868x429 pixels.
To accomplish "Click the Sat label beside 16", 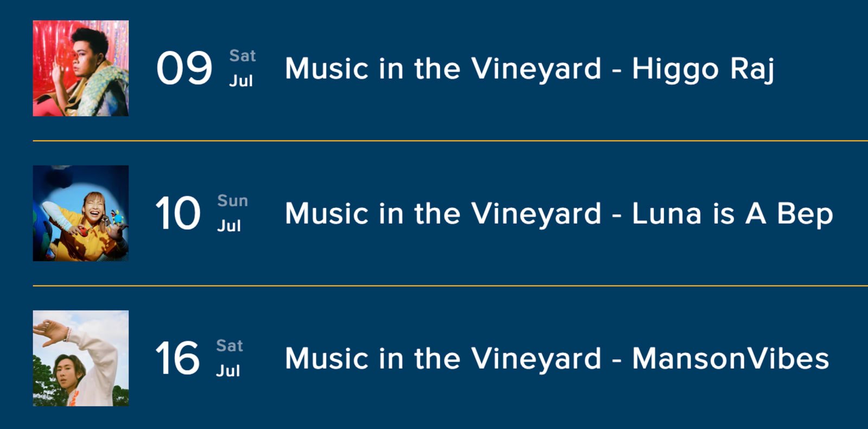I will pyautogui.click(x=229, y=345).
